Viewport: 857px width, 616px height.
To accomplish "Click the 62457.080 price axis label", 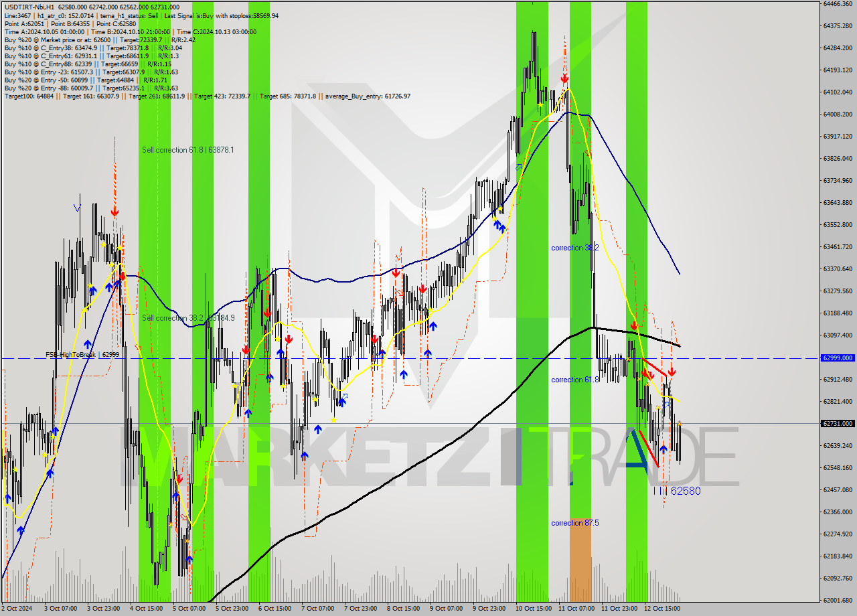I will (838, 489).
